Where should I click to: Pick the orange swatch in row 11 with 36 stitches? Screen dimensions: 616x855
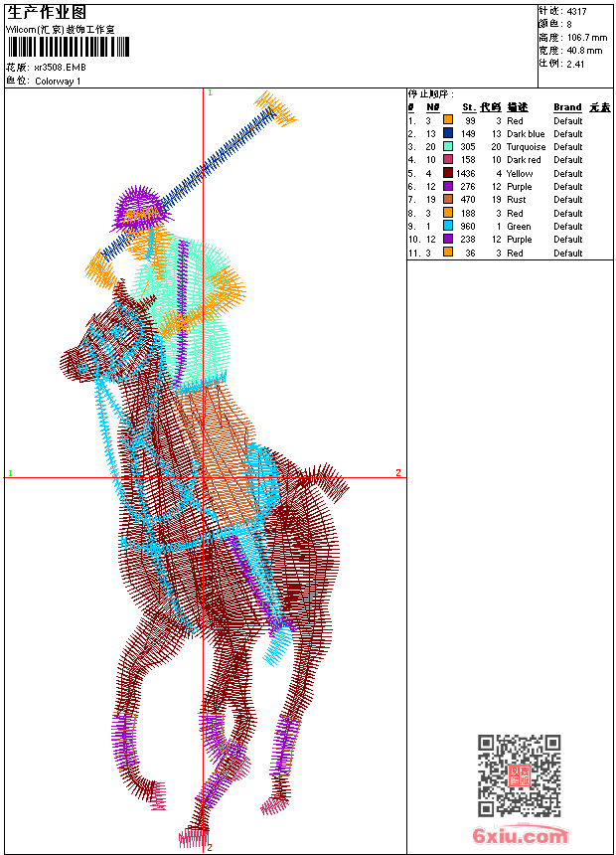(x=448, y=252)
